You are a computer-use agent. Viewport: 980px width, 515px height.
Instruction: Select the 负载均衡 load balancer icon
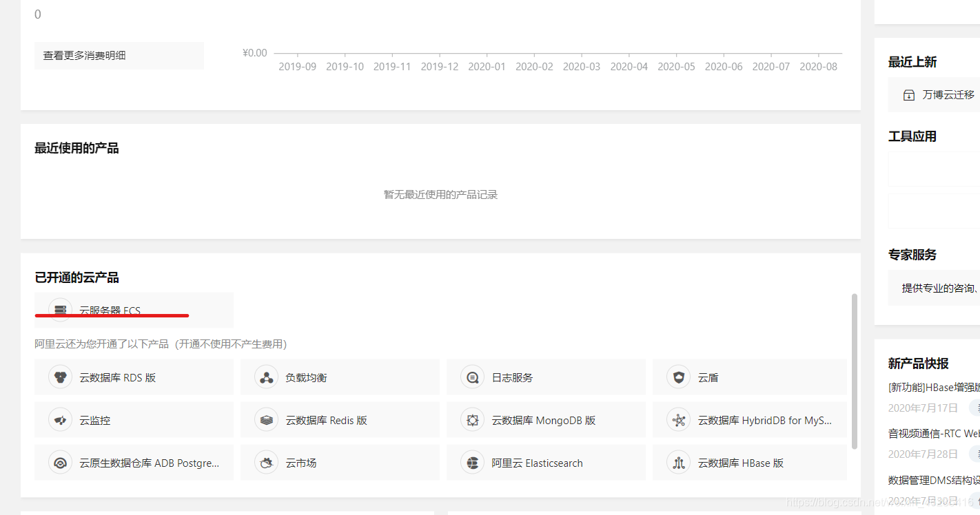coord(266,377)
